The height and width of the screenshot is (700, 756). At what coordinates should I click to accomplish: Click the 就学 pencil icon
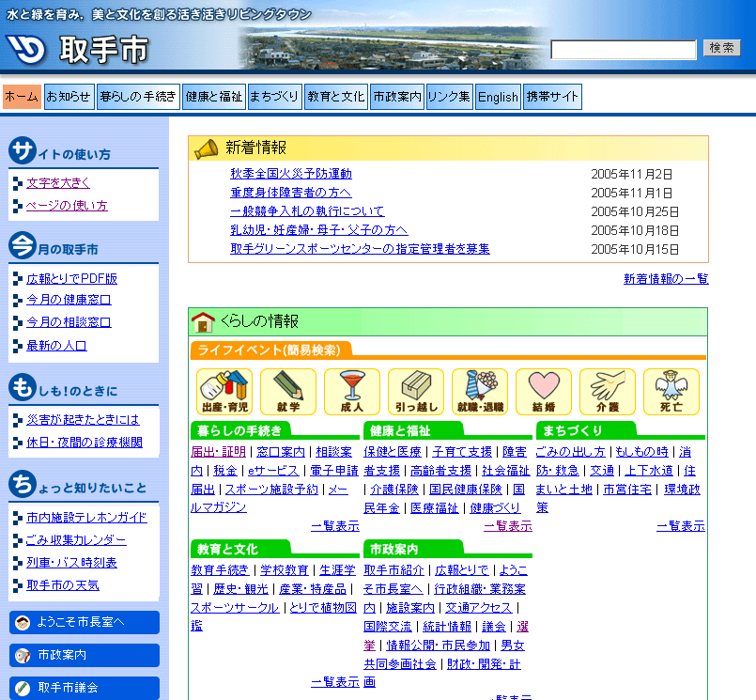(288, 392)
